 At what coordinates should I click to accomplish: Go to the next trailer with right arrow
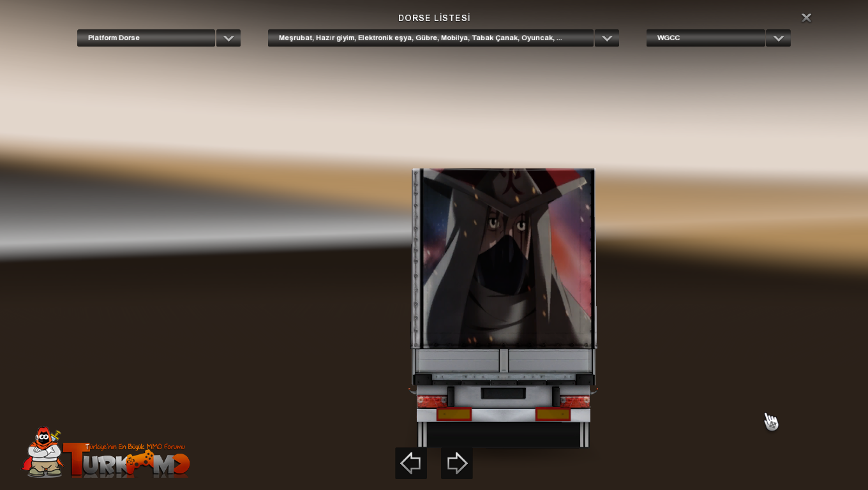pyautogui.click(x=457, y=463)
